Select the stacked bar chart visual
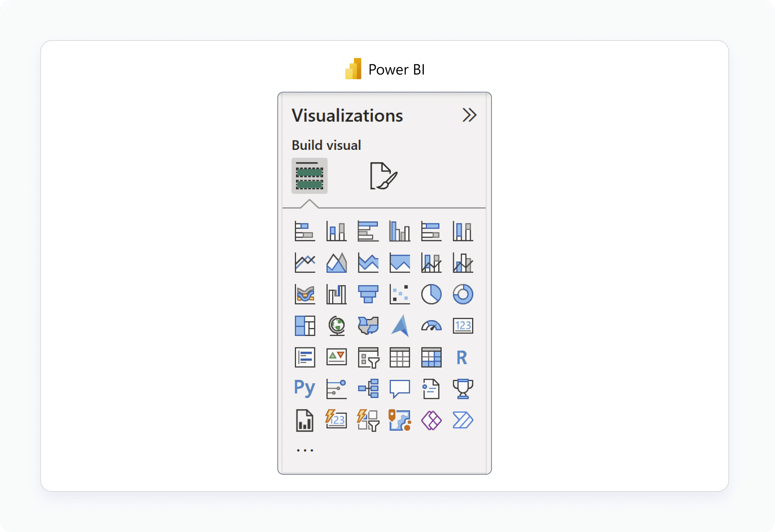Screen dimensions: 775x532 305,231
